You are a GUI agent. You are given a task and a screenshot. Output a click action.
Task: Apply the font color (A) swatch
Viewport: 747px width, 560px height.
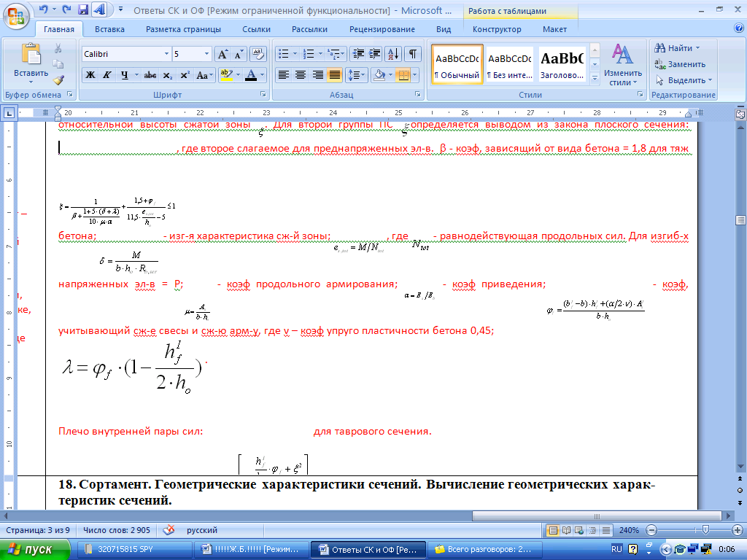point(251,75)
